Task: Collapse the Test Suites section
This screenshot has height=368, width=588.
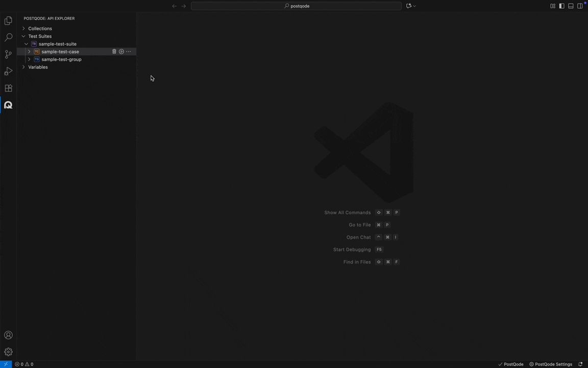Action: click(x=23, y=36)
